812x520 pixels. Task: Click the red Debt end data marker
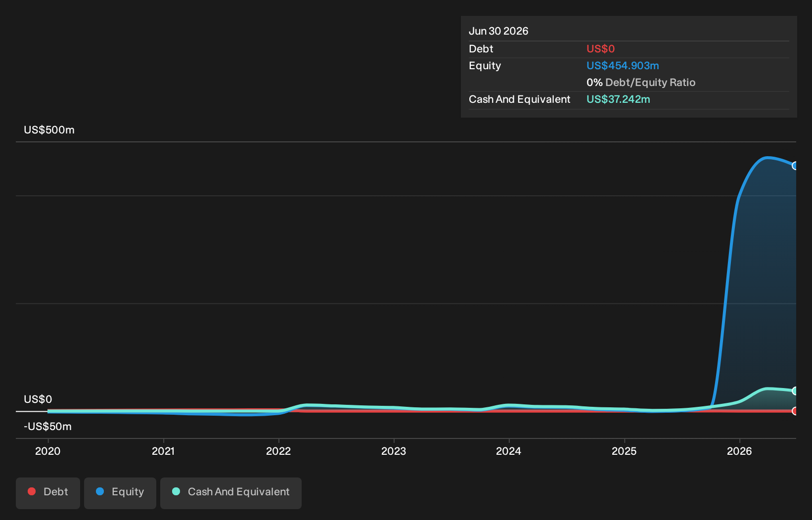coord(795,411)
